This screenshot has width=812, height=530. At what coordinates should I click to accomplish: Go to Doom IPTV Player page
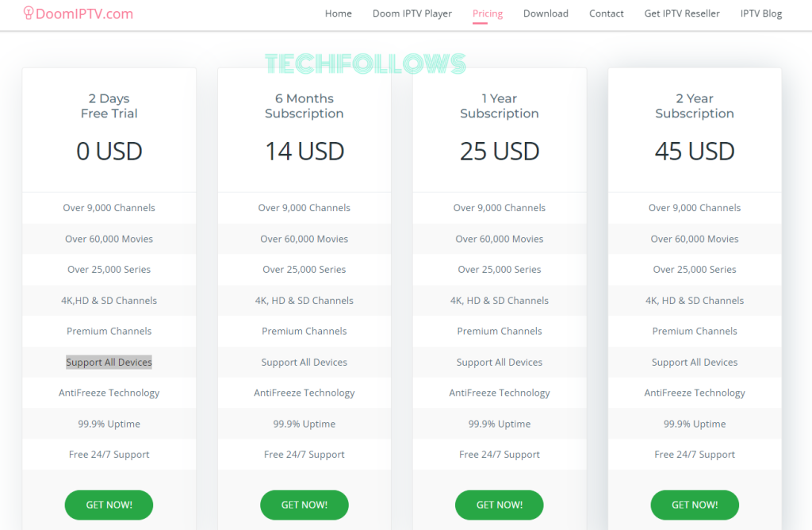pyautogui.click(x=412, y=13)
